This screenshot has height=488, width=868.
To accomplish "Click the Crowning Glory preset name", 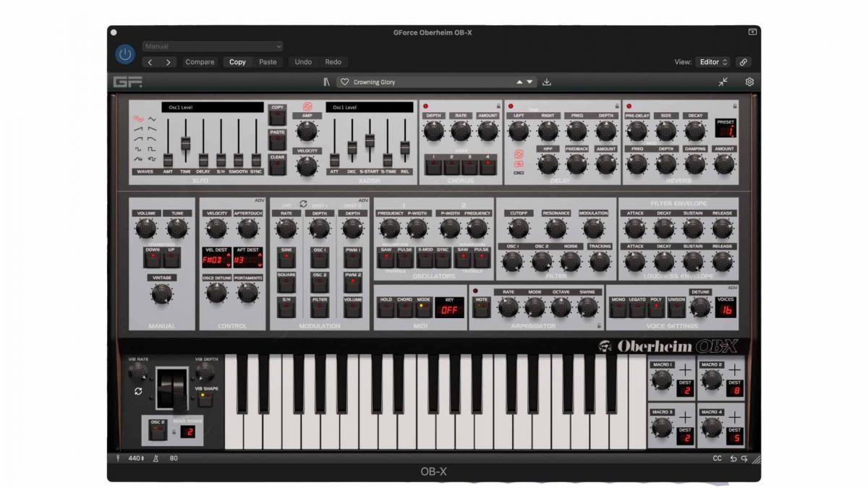I will point(374,82).
